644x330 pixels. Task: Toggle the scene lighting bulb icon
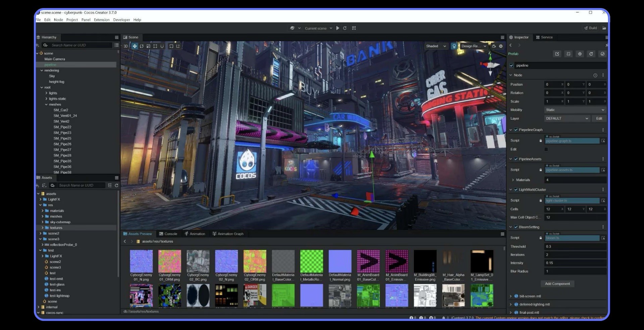[454, 46]
